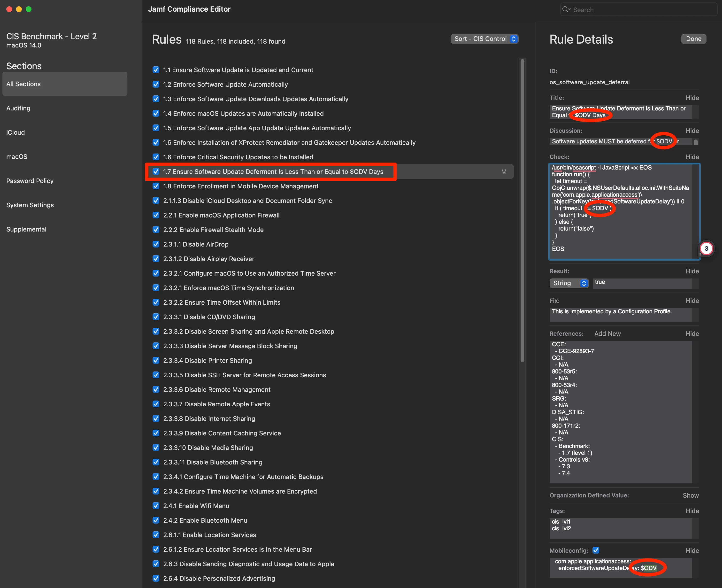Select rule 1.5 Enforce Software Update App Update
This screenshot has width=722, height=588.
257,128
